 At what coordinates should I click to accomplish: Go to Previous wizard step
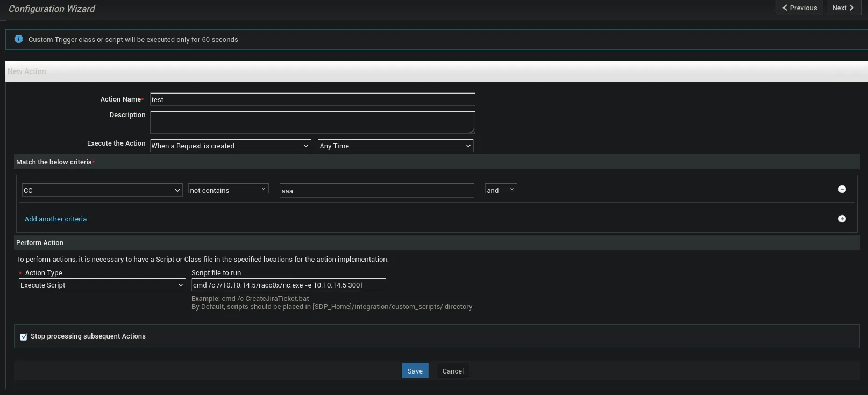(x=799, y=8)
